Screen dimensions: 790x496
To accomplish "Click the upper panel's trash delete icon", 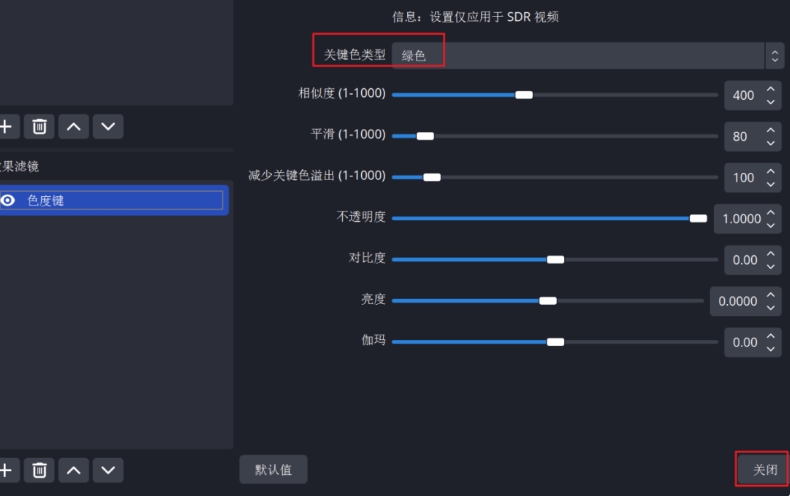I will [x=39, y=127].
